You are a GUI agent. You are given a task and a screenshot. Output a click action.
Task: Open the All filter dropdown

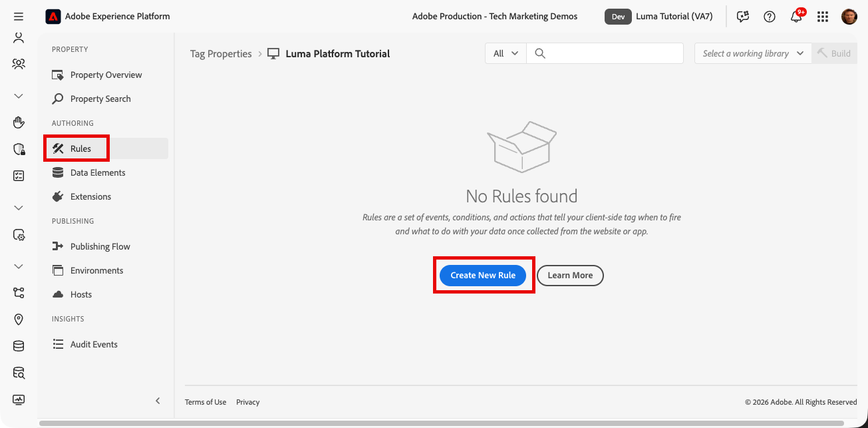pyautogui.click(x=506, y=53)
